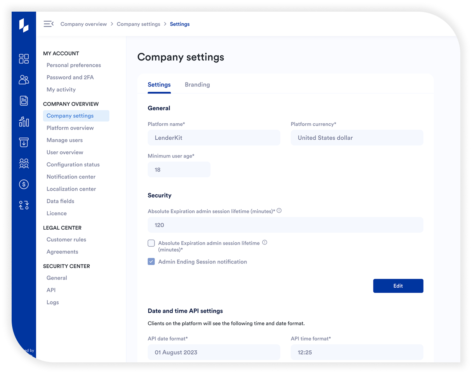Click the admin session lifetime field showing 120
The height and width of the screenshot is (374, 472).
[285, 225]
